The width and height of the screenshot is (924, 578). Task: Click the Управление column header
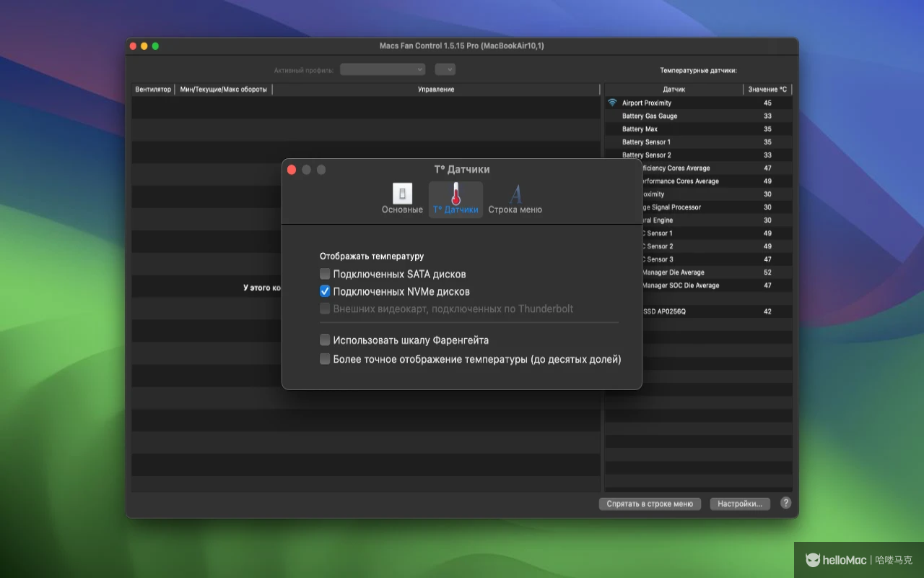tap(436, 90)
